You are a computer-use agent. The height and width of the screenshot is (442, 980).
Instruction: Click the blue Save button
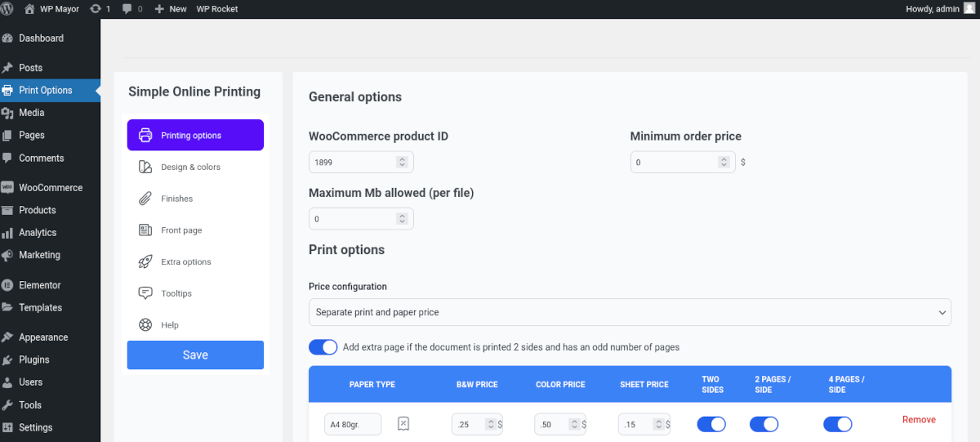point(195,355)
